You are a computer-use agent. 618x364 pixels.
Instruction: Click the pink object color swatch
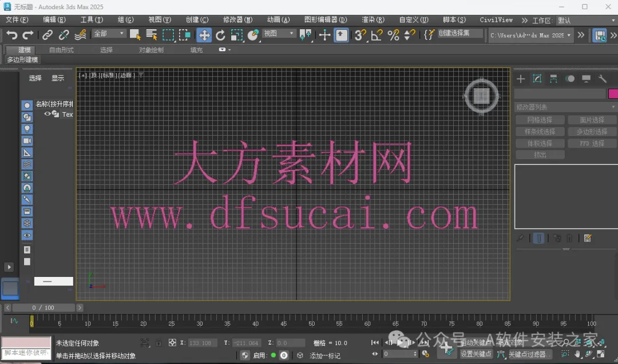(x=613, y=94)
